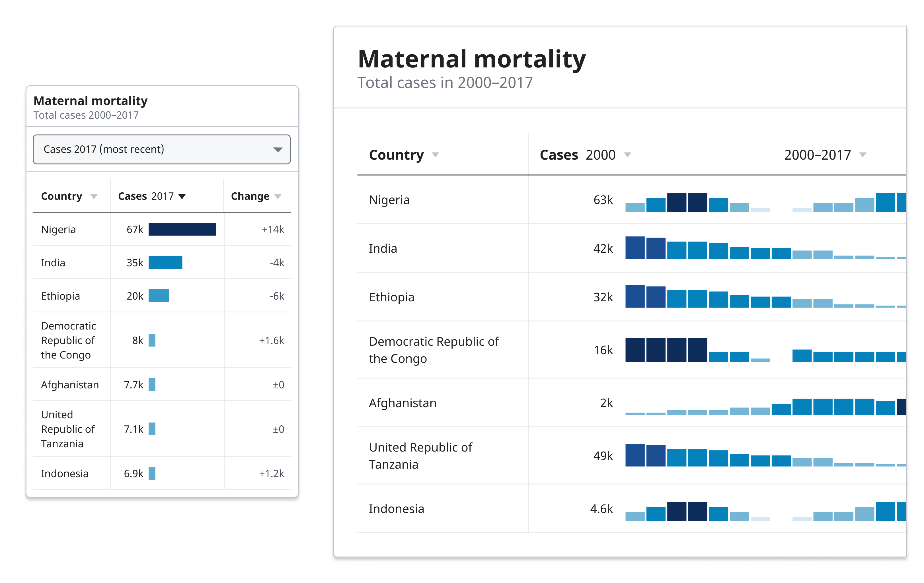
Task: Expand the 2000–2017 range dropdown arrow
Action: 863,155
